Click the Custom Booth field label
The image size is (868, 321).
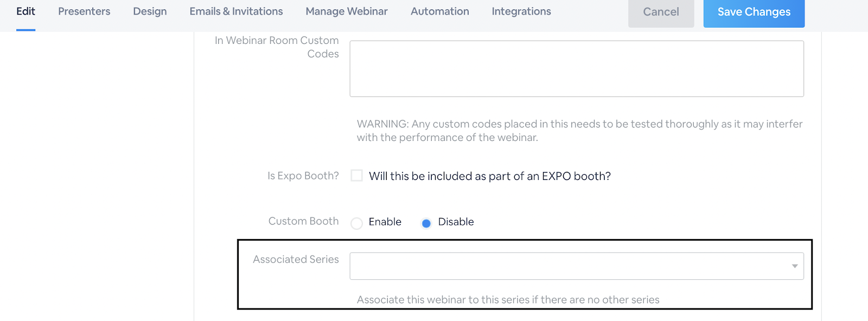303,221
